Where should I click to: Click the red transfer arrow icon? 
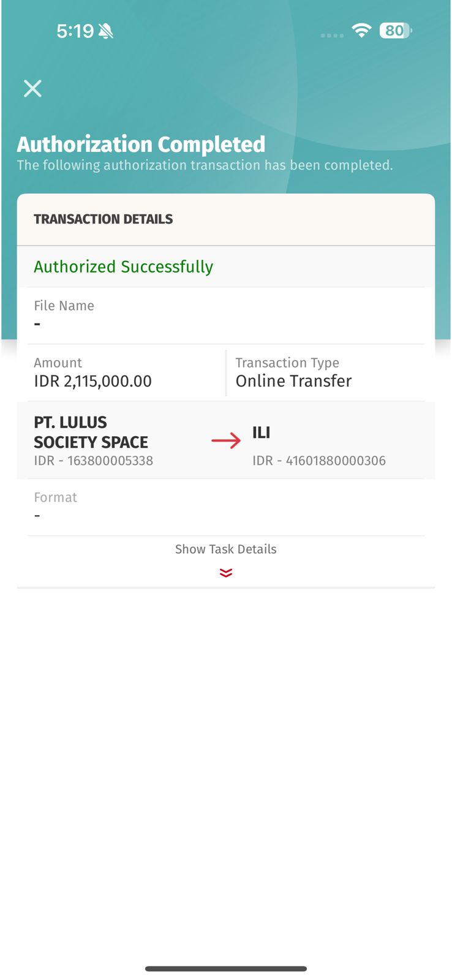click(226, 440)
